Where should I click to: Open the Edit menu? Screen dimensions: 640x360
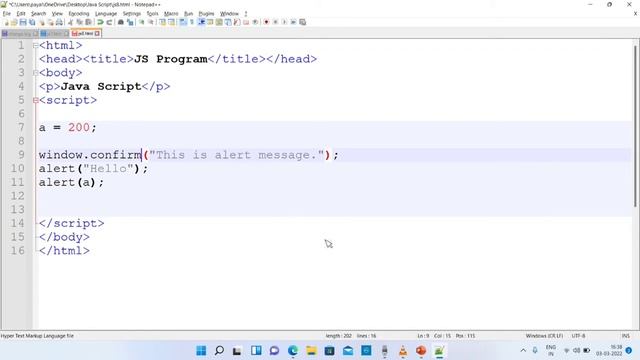[x=21, y=13]
